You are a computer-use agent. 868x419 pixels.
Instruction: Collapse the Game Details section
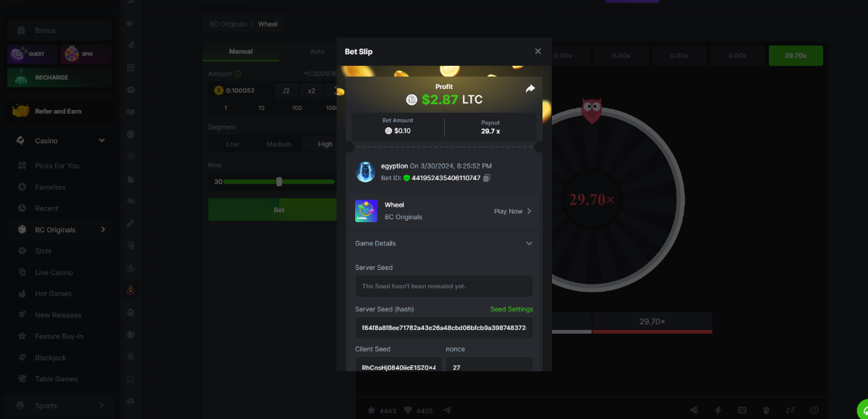(529, 244)
